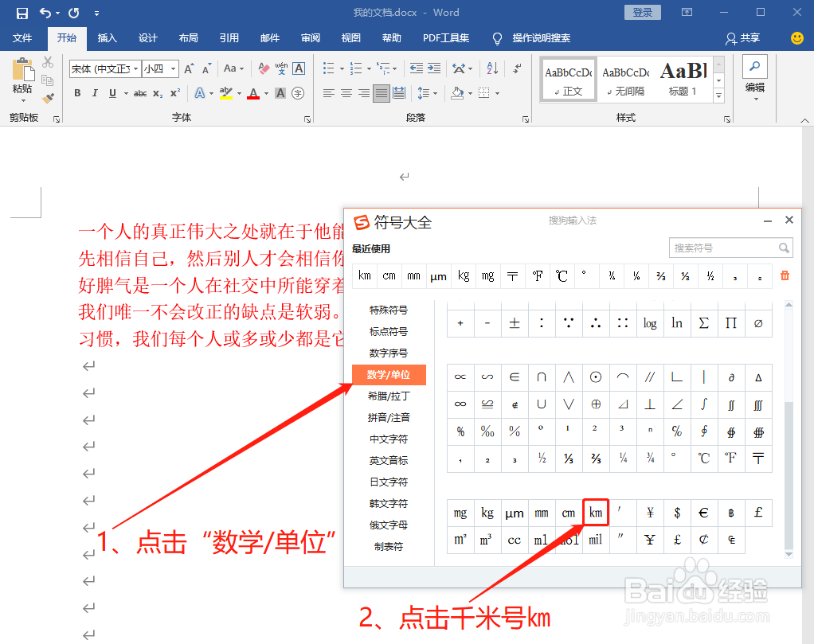This screenshot has height=644, width=814.
Task: Toggle subscript x₂ formatting
Action: 158,93
